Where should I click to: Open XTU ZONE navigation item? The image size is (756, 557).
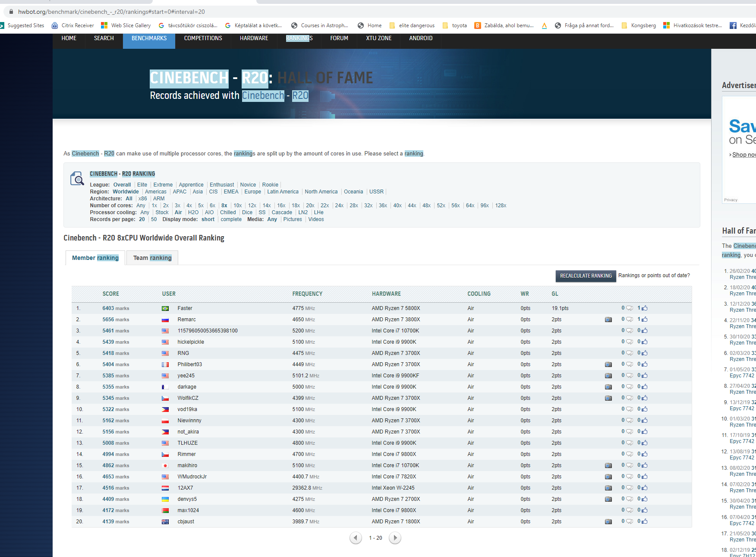coord(379,38)
